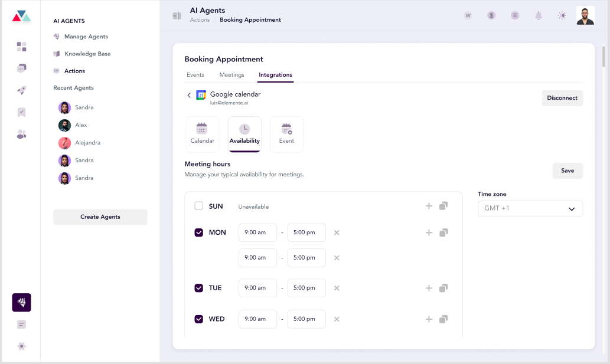The image size is (610, 364).
Task: Copy Monday hours with duplicate icon
Action: (443, 232)
